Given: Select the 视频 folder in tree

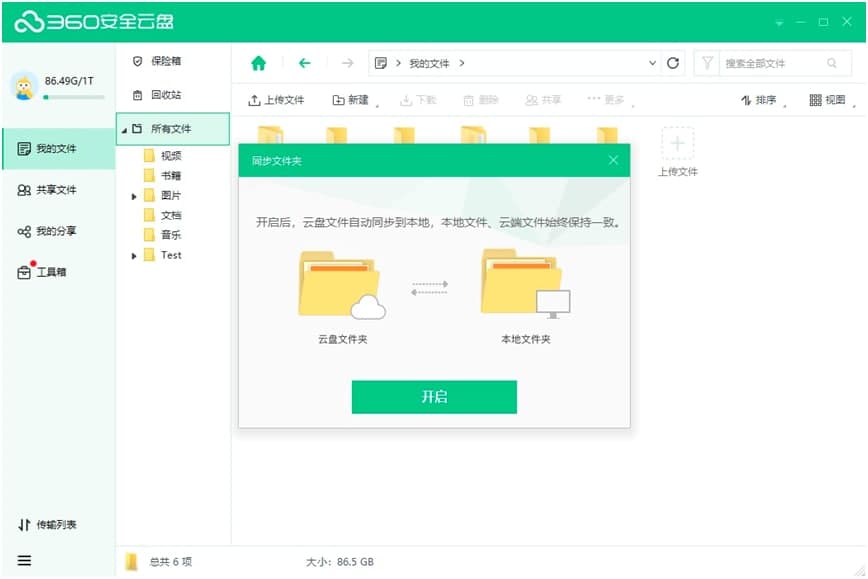Looking at the screenshot, I should 163,156.
